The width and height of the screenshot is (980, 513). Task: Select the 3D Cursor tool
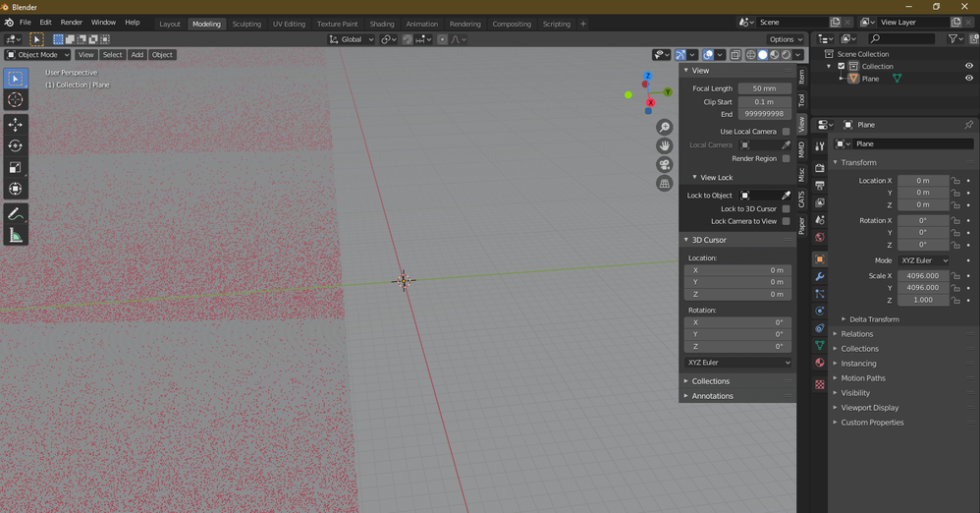(x=16, y=99)
